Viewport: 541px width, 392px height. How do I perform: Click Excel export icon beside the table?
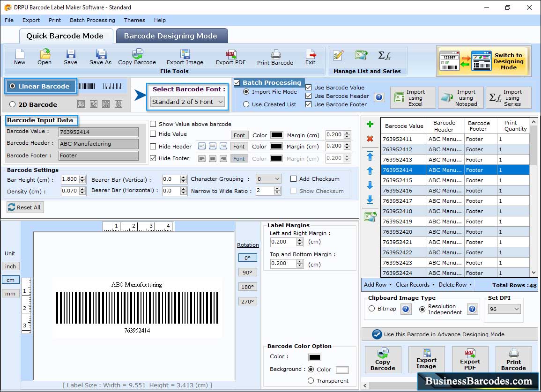coord(370,217)
